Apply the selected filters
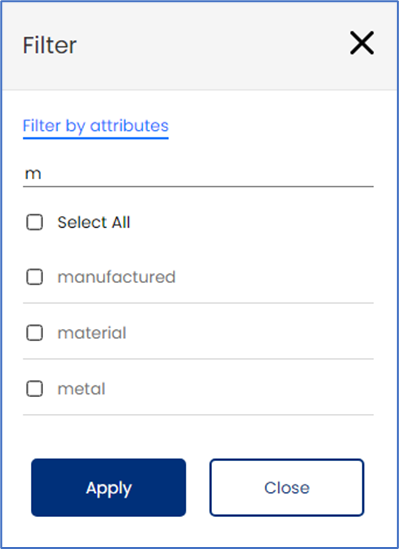 coord(108,487)
